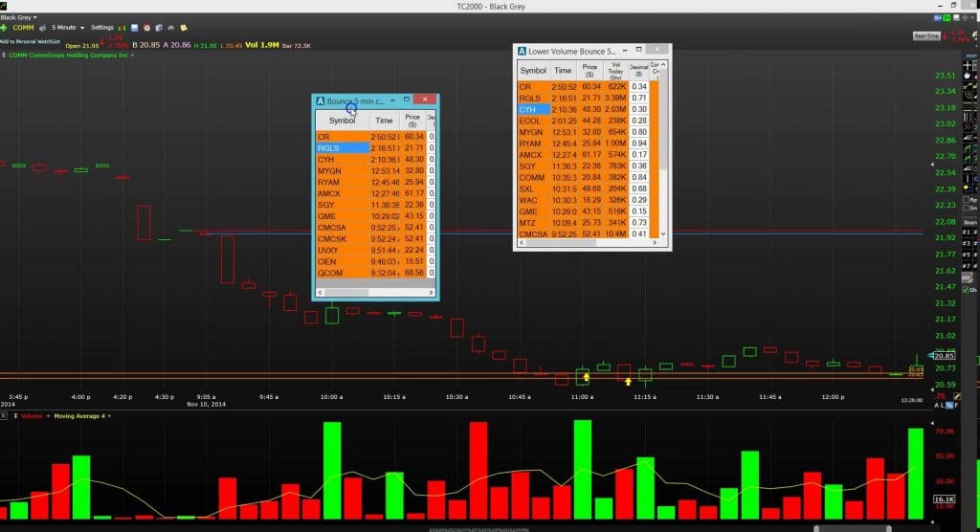Image resolution: width=980 pixels, height=532 pixels.
Task: Toggle the Rp checkbox in right panel
Action: coord(967,199)
